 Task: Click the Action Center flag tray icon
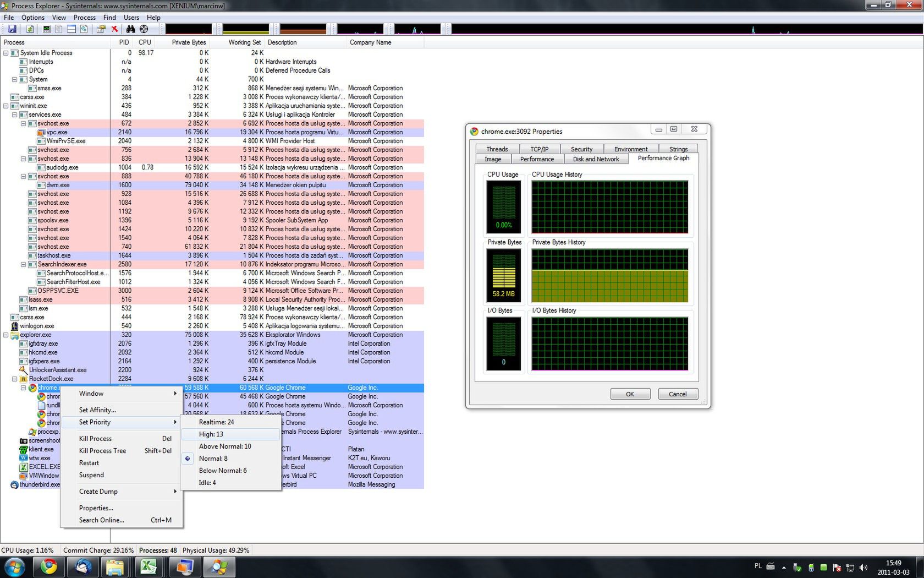click(837, 568)
